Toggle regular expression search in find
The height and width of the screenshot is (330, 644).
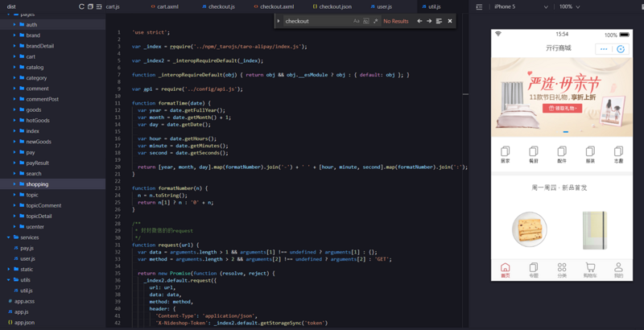[375, 21]
